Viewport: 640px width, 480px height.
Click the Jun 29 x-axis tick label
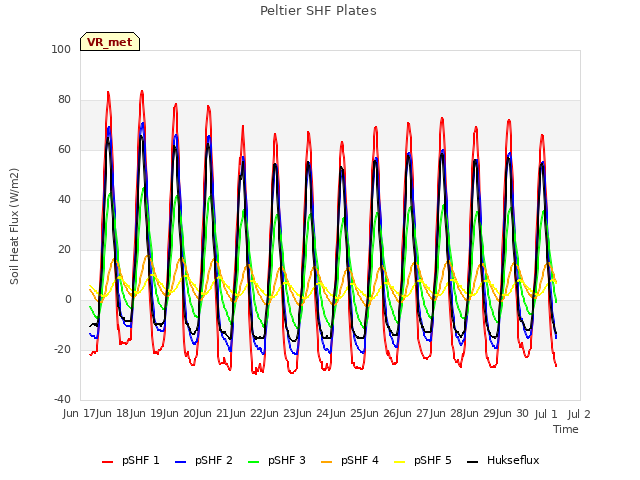(x=481, y=413)
